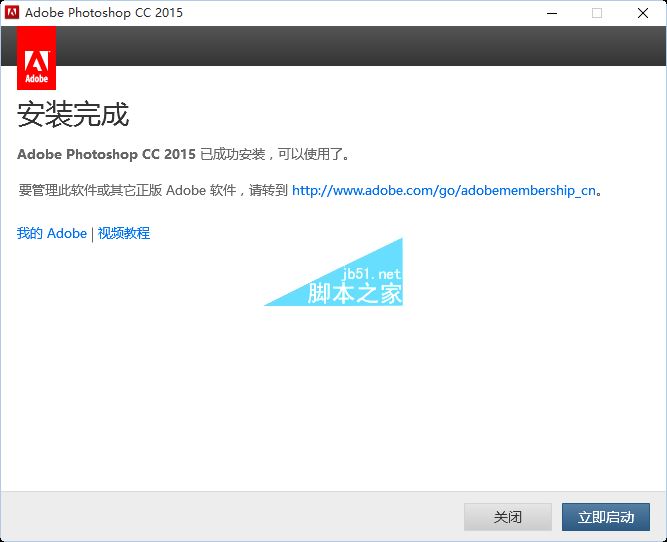Close the installer window with X

click(x=643, y=13)
